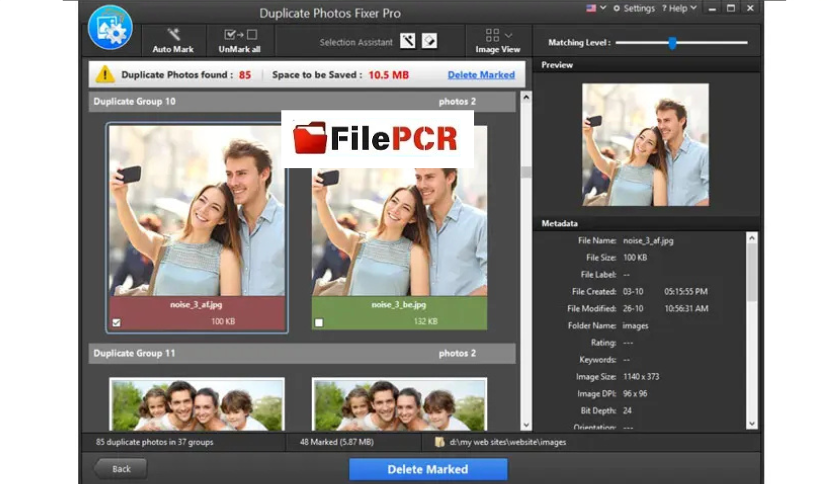Click the Metadata panel header
This screenshot has height=484, width=836.
(647, 223)
